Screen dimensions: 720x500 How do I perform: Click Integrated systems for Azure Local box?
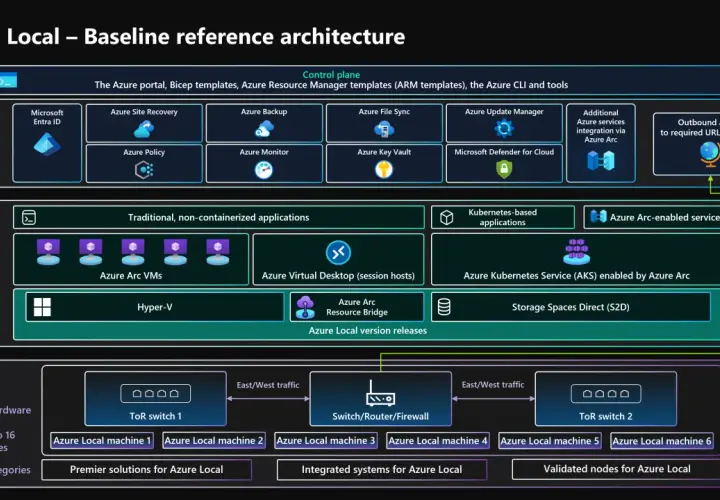pos(382,470)
